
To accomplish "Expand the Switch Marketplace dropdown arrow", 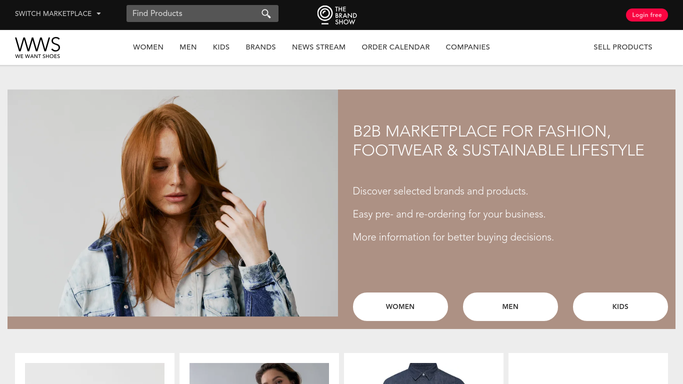I will (98, 13).
